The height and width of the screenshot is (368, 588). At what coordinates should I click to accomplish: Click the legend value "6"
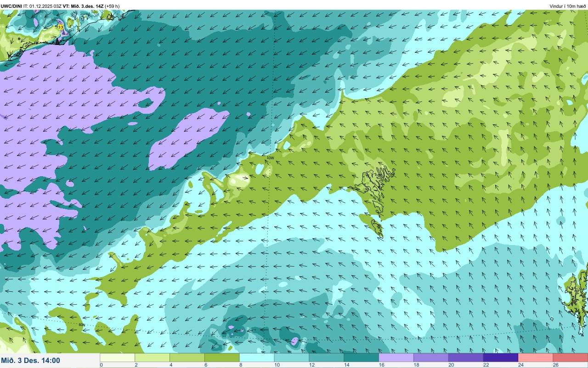pyautogui.click(x=205, y=365)
